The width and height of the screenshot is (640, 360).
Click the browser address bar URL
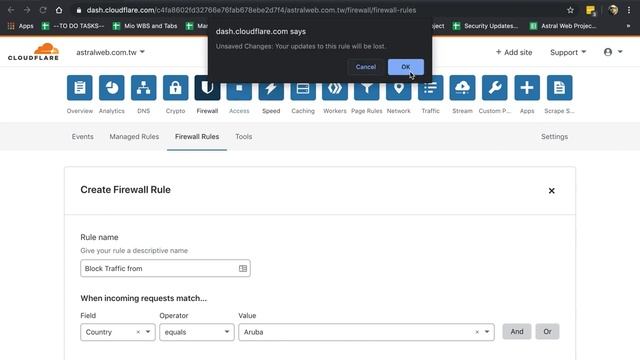251,10
